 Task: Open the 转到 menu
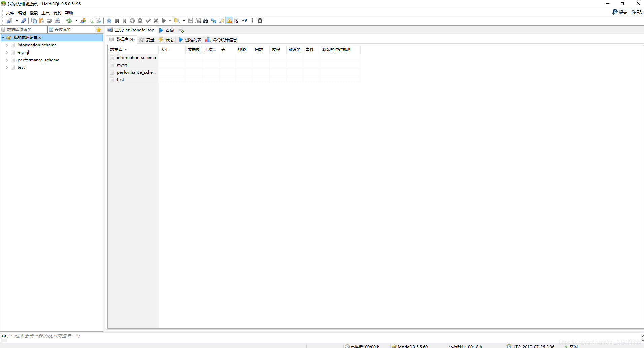[x=57, y=13]
